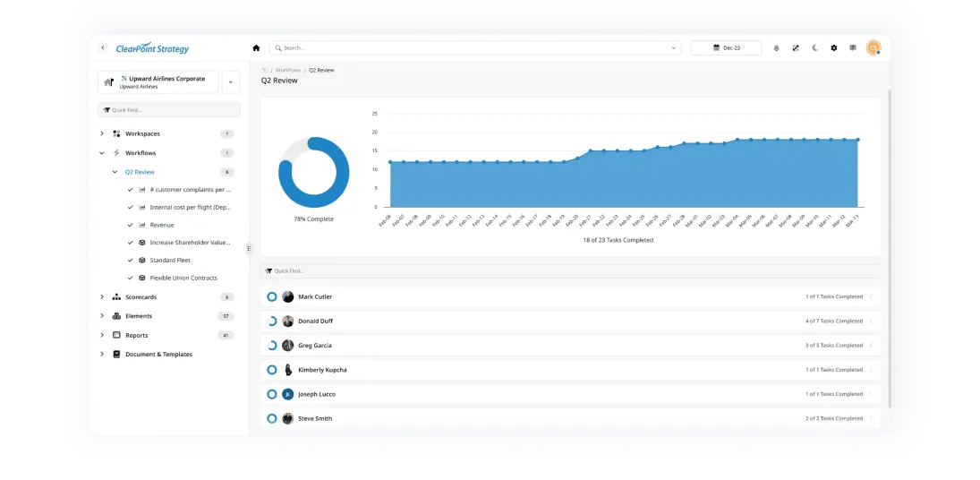Screen dimensions: 980x480
Task: Click the sidebar resize handle
Action: point(249,248)
